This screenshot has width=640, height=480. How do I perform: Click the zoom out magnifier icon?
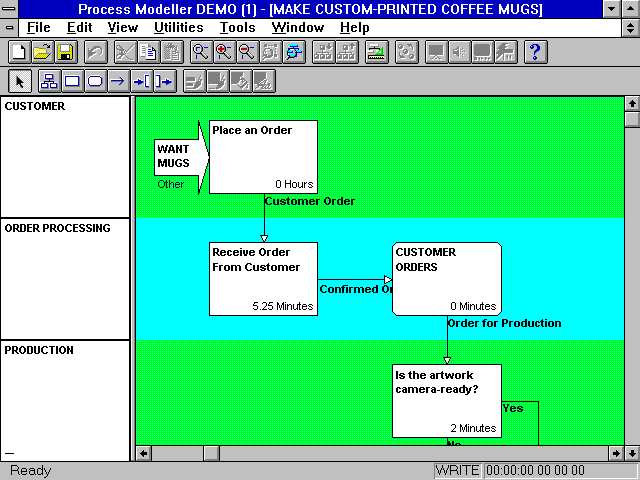point(247,51)
